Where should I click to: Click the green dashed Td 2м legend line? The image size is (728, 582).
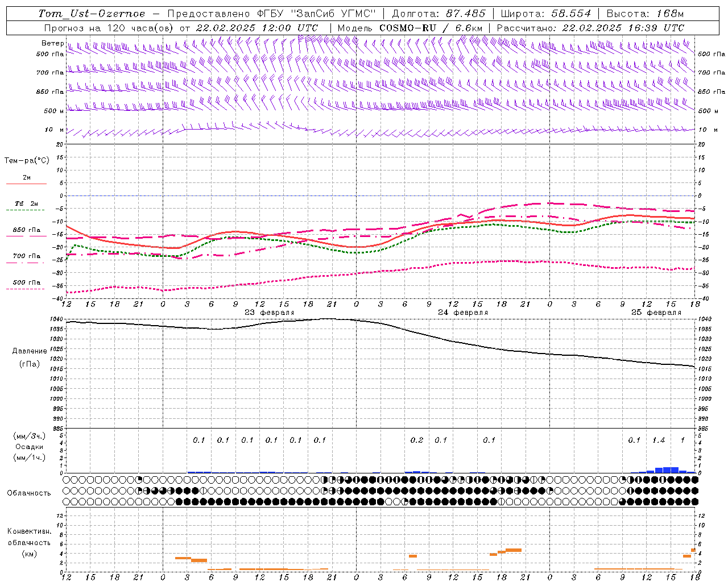click(26, 210)
